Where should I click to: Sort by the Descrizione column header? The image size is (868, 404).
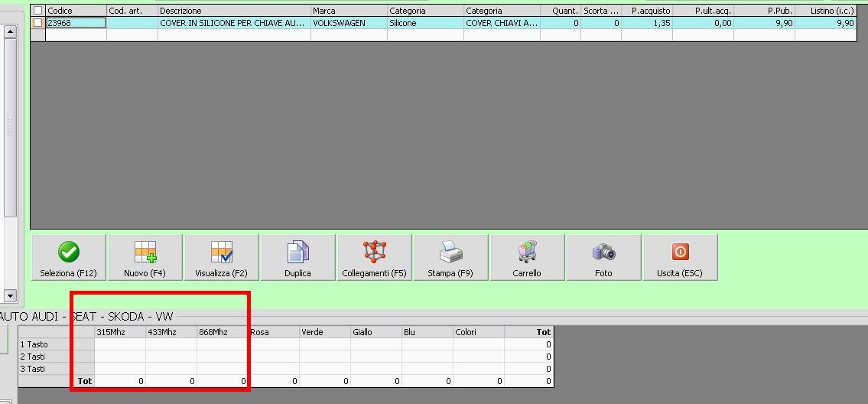click(x=234, y=11)
